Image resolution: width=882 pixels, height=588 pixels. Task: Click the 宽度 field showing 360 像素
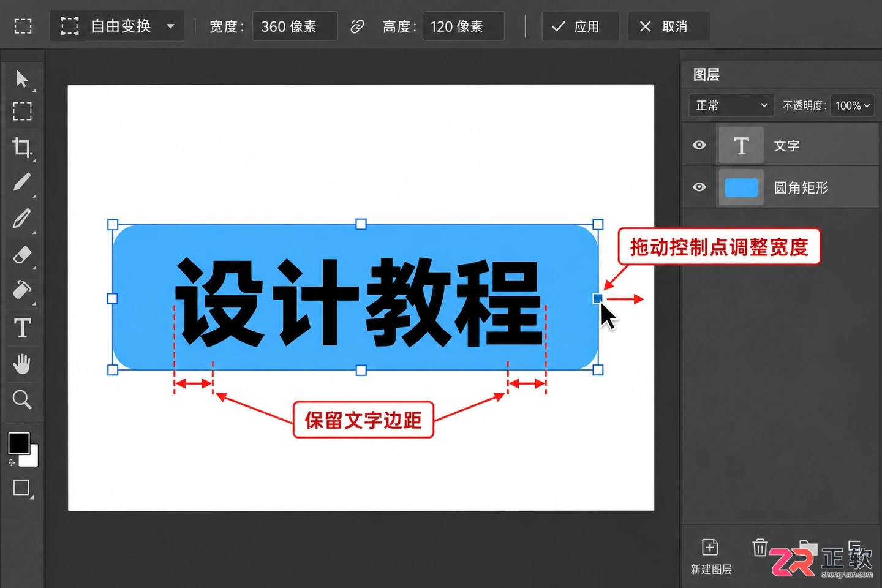pos(295,26)
